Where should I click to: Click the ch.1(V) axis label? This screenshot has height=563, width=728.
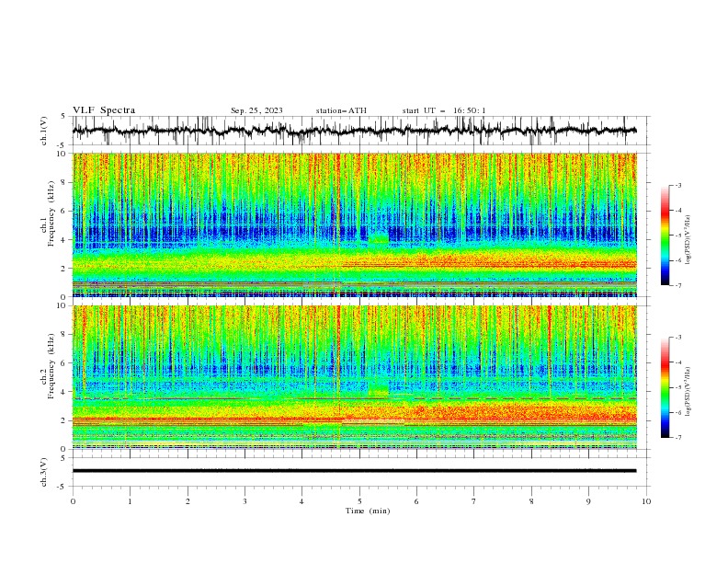(44, 131)
